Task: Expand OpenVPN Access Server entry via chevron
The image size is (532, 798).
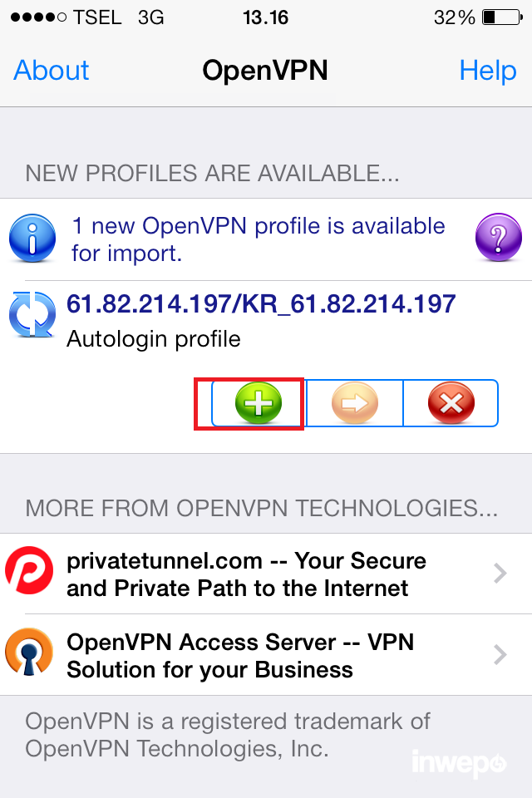Action: [x=500, y=654]
